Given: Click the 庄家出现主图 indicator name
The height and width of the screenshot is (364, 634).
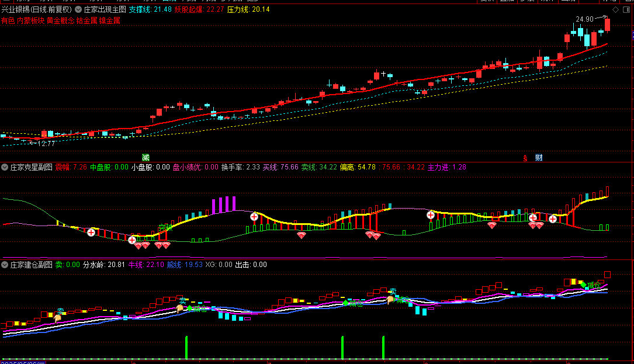Looking at the screenshot, I should pos(105,9).
